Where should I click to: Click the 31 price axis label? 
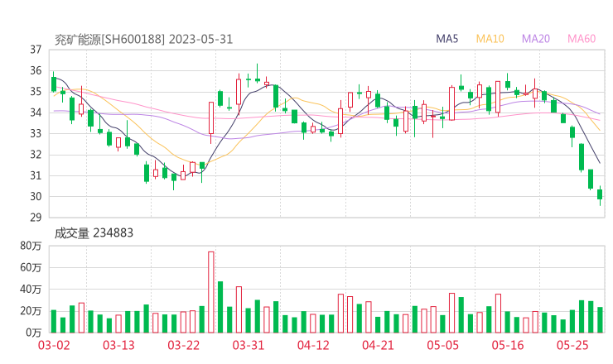click(x=36, y=175)
